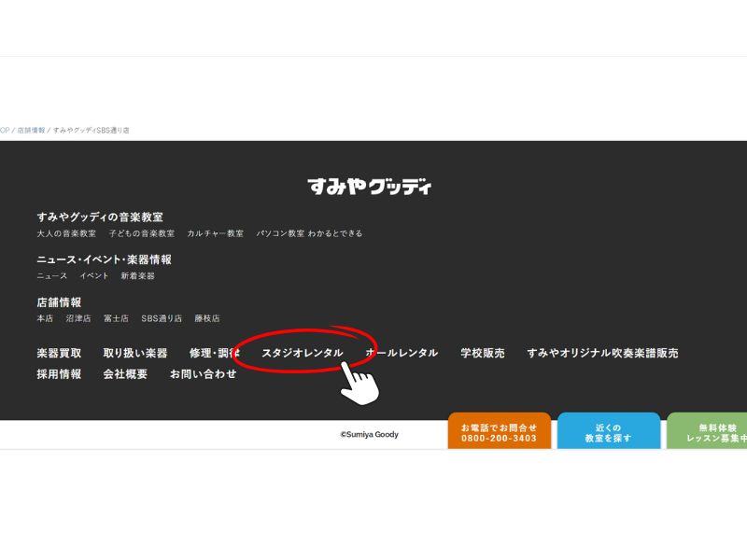The image size is (747, 560).
Task: Open the 学校販売 link
Action: pos(482,353)
